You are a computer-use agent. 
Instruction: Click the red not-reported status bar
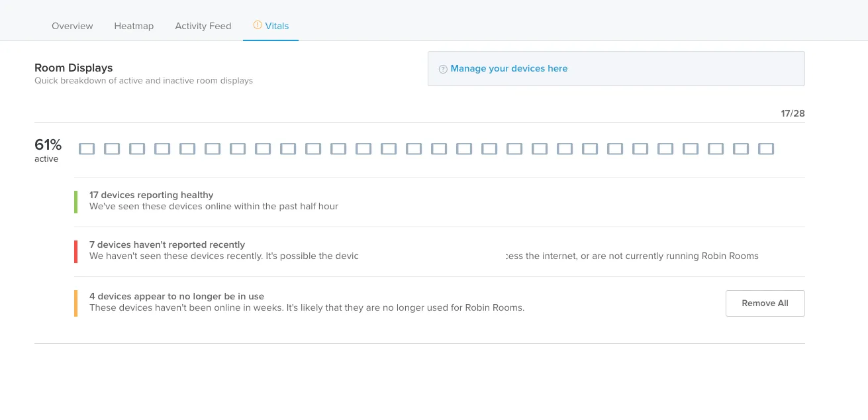click(75, 252)
